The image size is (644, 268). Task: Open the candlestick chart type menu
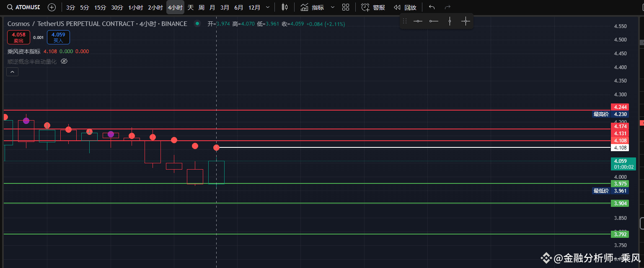tap(285, 7)
